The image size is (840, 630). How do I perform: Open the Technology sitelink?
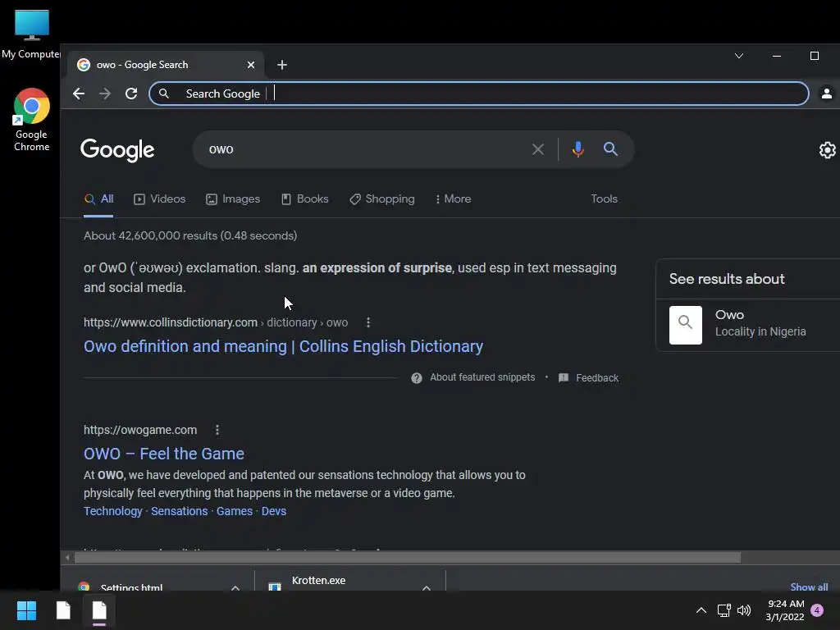click(113, 511)
